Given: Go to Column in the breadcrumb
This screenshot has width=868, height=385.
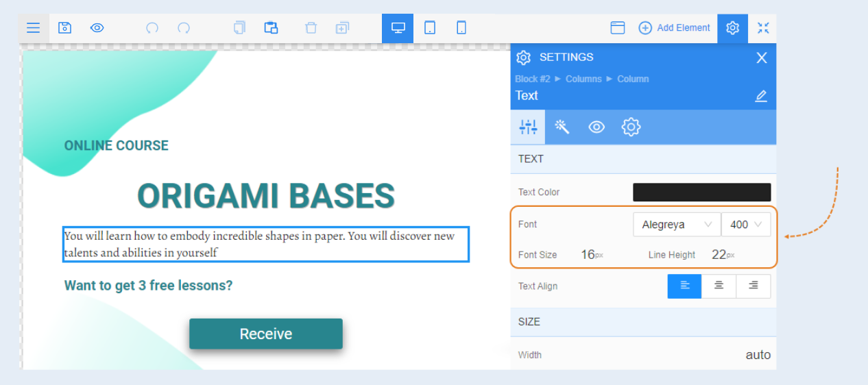Looking at the screenshot, I should (633, 79).
